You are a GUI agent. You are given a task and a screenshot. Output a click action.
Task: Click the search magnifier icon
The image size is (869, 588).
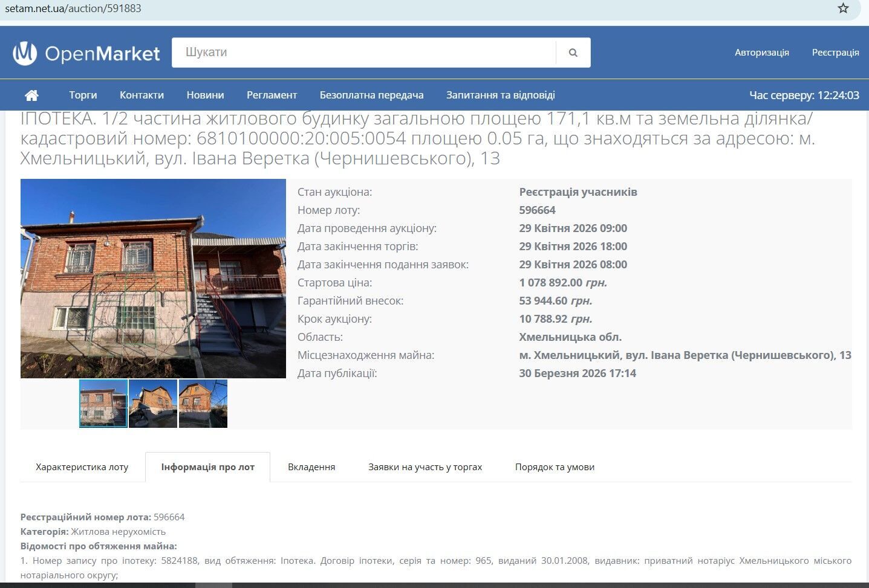click(572, 53)
